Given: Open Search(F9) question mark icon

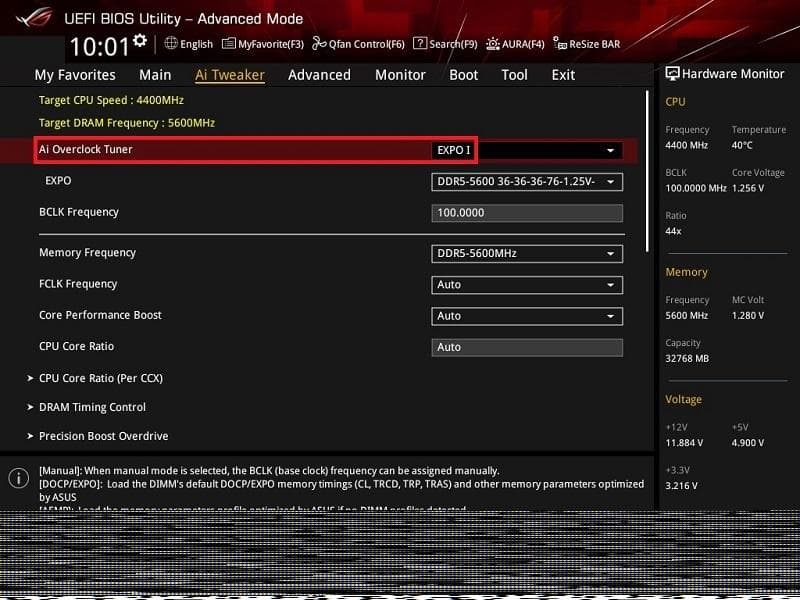Looking at the screenshot, I should [420, 43].
